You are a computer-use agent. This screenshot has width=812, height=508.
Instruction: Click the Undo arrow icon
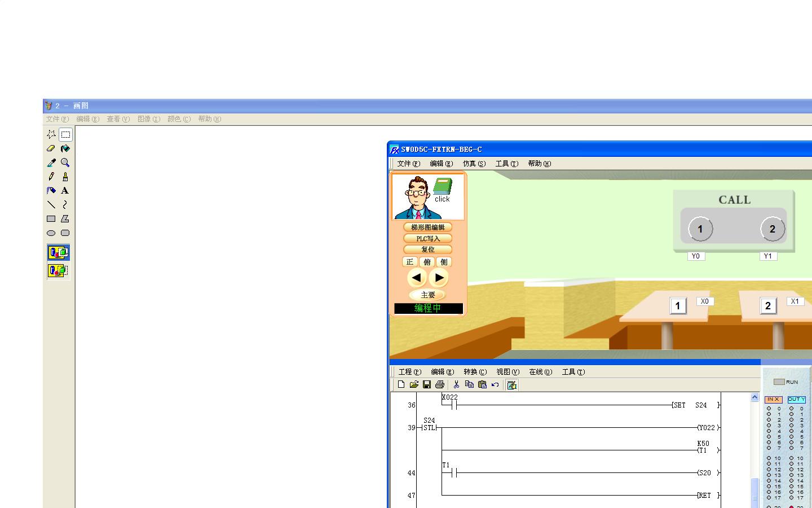[495, 384]
